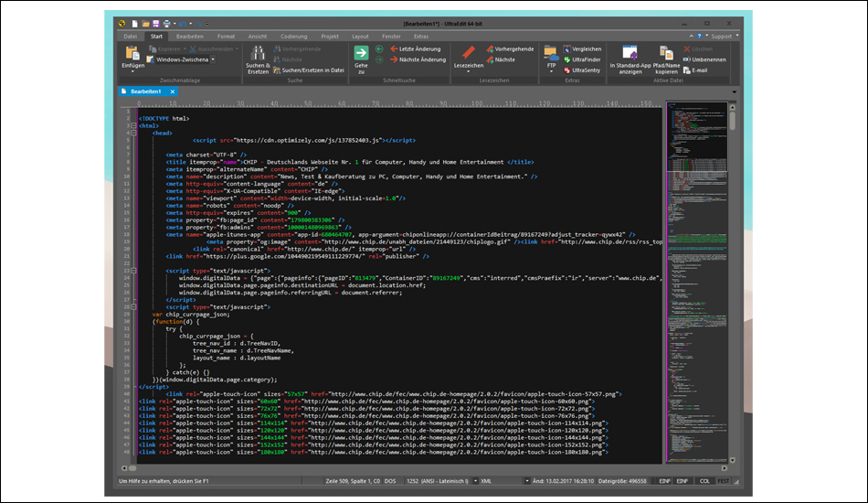Collapse the ribbon with the caret icon
This screenshot has width=868, height=503.
pyautogui.click(x=691, y=36)
